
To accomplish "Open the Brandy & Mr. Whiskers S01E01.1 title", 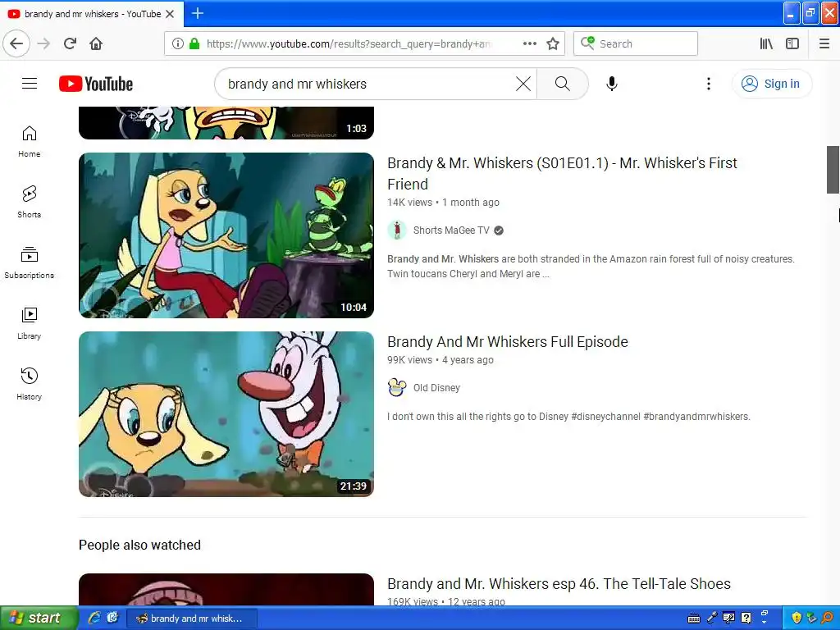I will click(x=562, y=173).
